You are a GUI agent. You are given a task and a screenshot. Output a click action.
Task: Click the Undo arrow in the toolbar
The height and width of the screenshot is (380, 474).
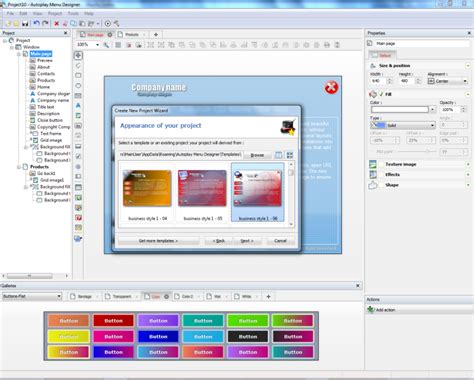click(37, 23)
